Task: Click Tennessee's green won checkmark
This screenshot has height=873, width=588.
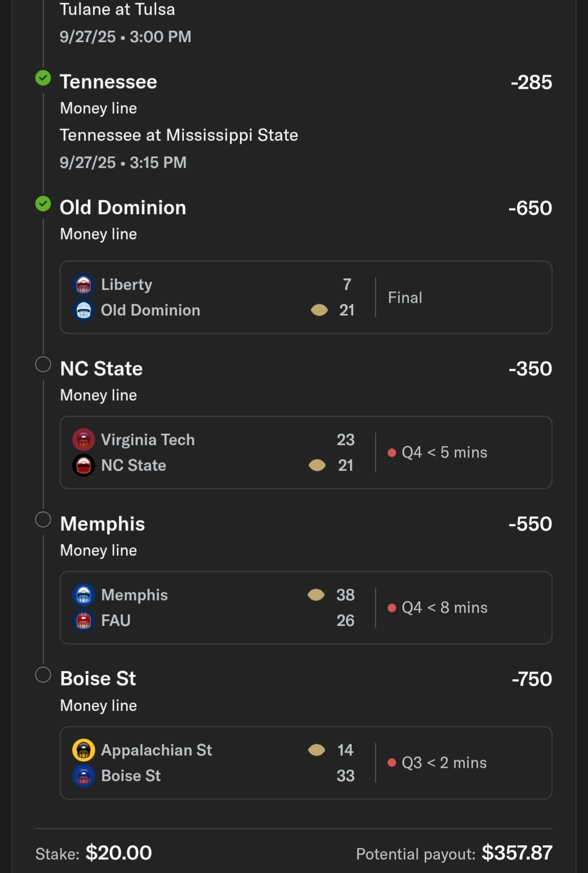Action: pyautogui.click(x=43, y=78)
